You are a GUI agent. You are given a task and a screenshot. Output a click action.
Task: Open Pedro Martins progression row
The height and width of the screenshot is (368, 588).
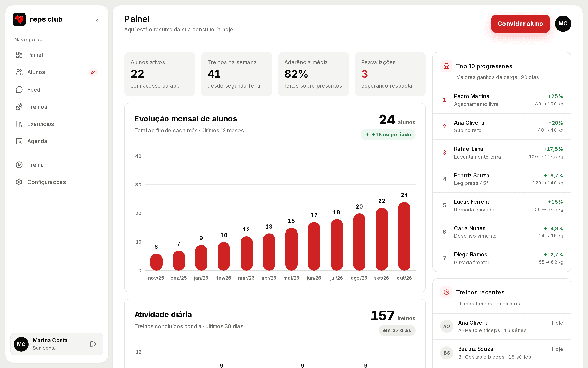(x=501, y=100)
